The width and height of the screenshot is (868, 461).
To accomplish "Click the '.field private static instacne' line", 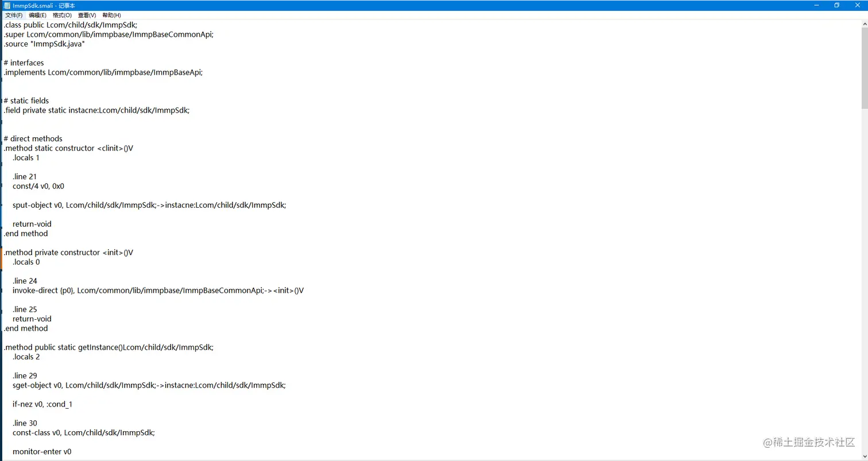I will point(96,110).
